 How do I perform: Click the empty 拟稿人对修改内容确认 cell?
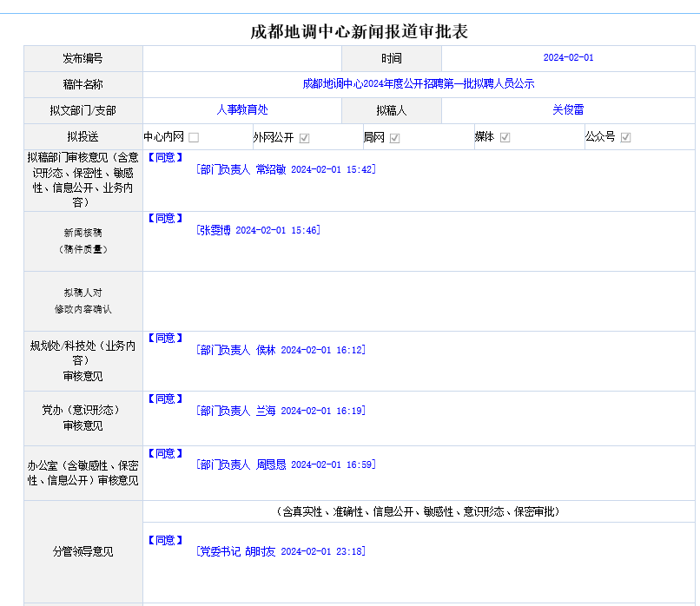pos(420,300)
